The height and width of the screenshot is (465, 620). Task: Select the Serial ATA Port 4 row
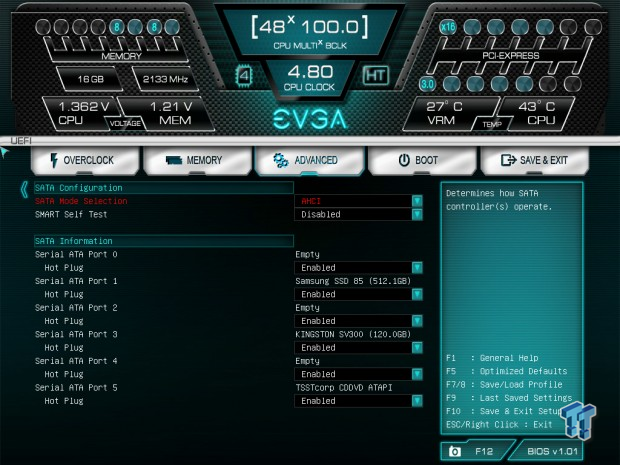[76, 361]
